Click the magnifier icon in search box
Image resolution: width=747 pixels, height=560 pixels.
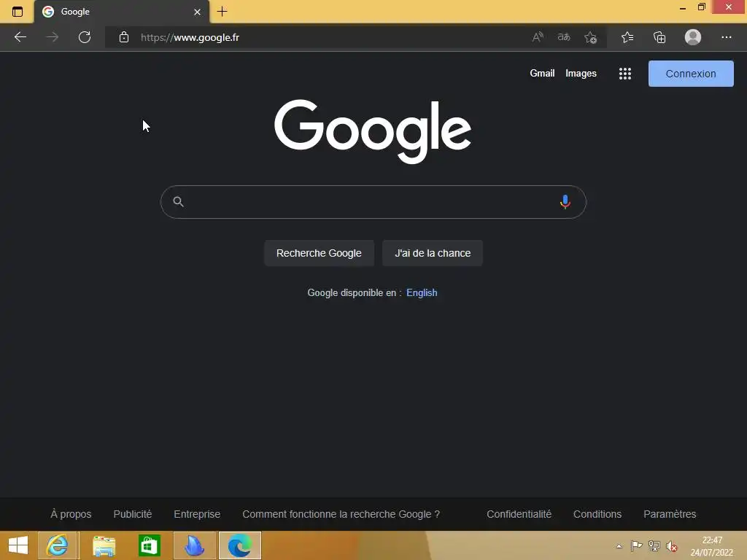178,201
